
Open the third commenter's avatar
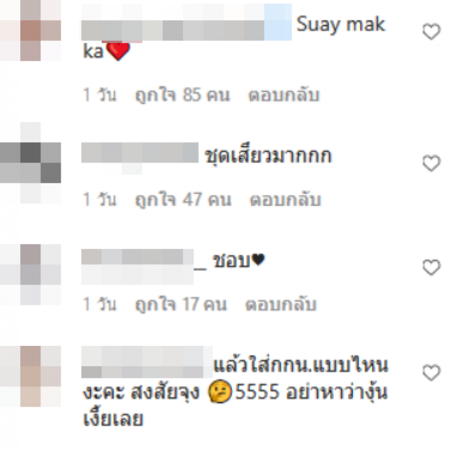click(30, 274)
